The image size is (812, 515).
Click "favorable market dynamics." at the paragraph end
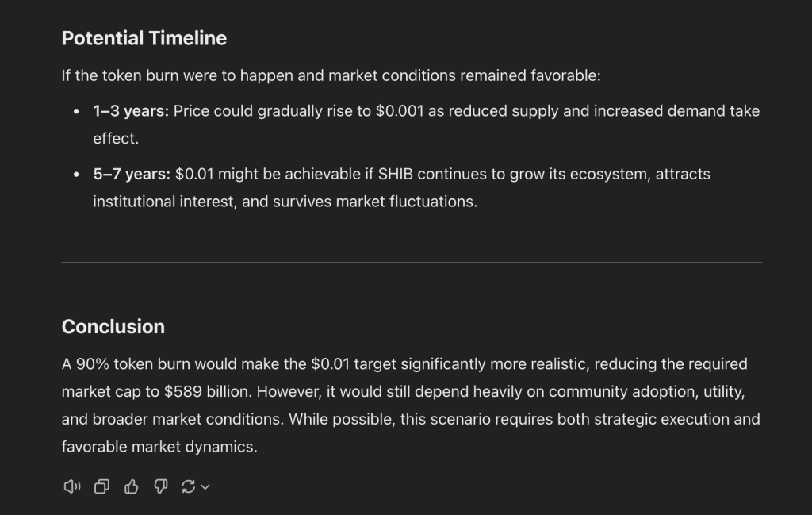(x=159, y=447)
